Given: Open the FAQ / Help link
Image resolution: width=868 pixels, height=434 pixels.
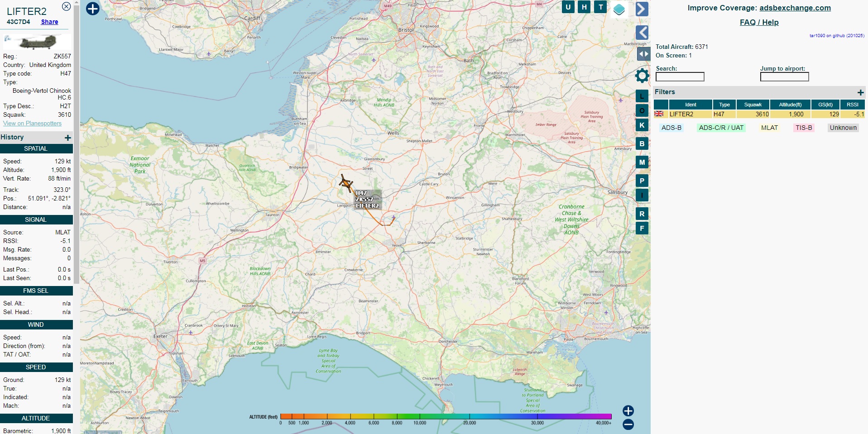Looking at the screenshot, I should [759, 22].
